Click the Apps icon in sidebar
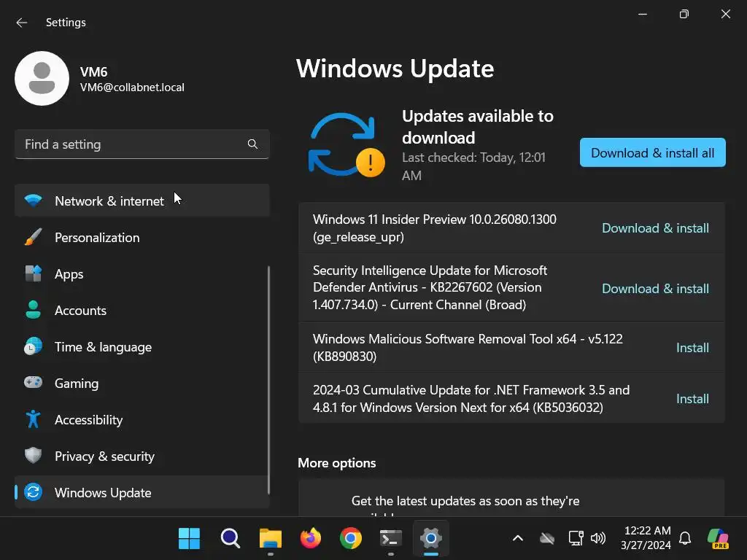 point(33,274)
